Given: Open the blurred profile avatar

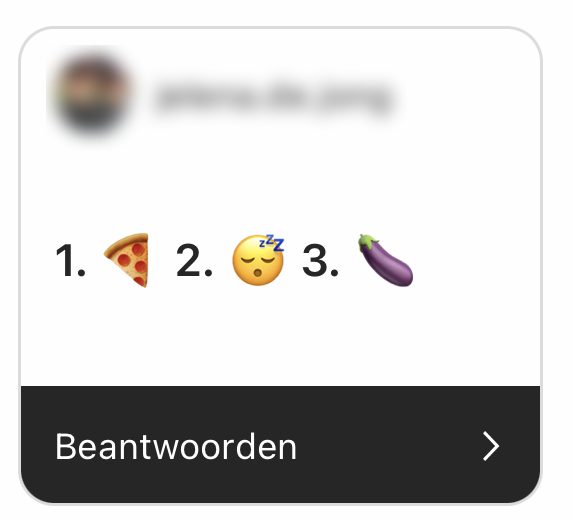Looking at the screenshot, I should [x=91, y=95].
